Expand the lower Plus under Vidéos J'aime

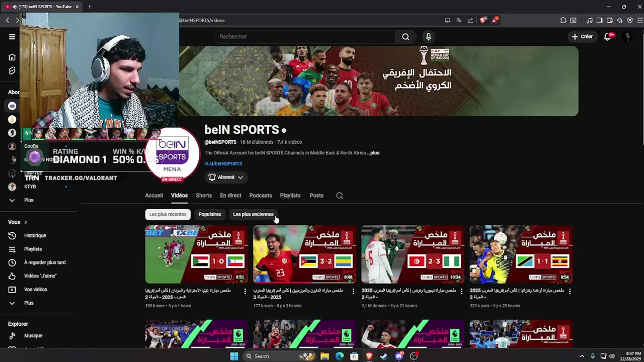coord(12,303)
